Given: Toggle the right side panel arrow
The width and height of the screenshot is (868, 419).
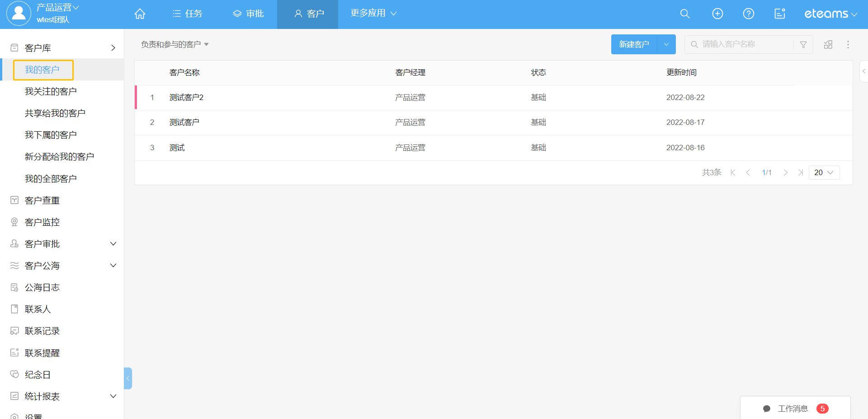Looking at the screenshot, I should pyautogui.click(x=863, y=71).
